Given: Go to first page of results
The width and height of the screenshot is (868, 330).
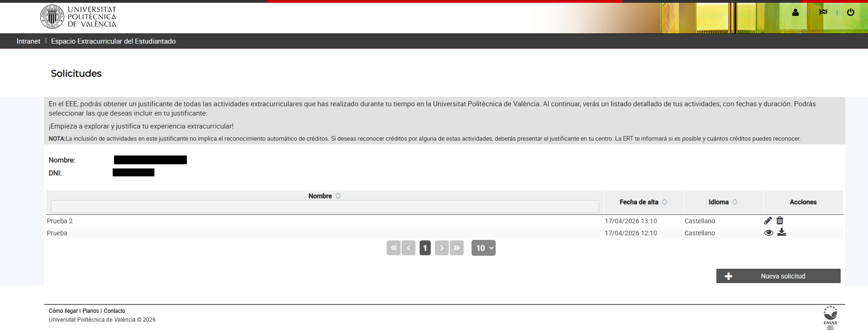Looking at the screenshot, I should coord(394,248).
